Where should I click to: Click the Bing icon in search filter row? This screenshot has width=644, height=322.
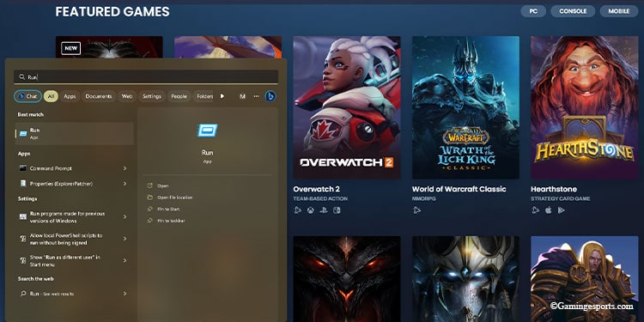pos(270,96)
